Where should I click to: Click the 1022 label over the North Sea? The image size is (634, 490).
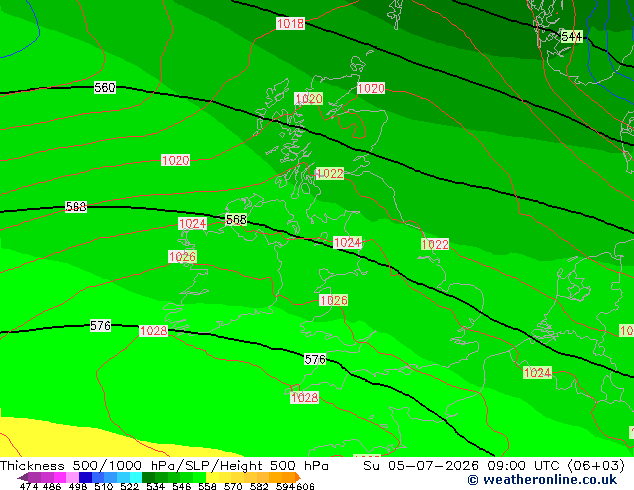click(x=435, y=244)
